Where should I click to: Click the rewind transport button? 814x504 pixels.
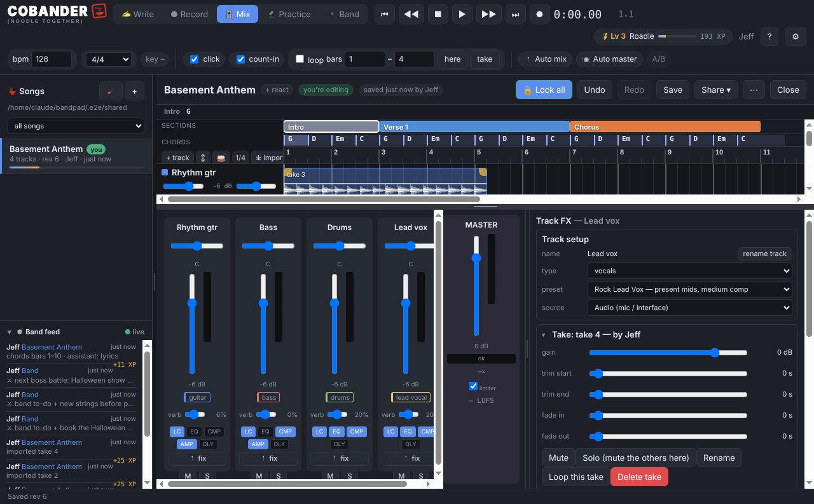[411, 14]
